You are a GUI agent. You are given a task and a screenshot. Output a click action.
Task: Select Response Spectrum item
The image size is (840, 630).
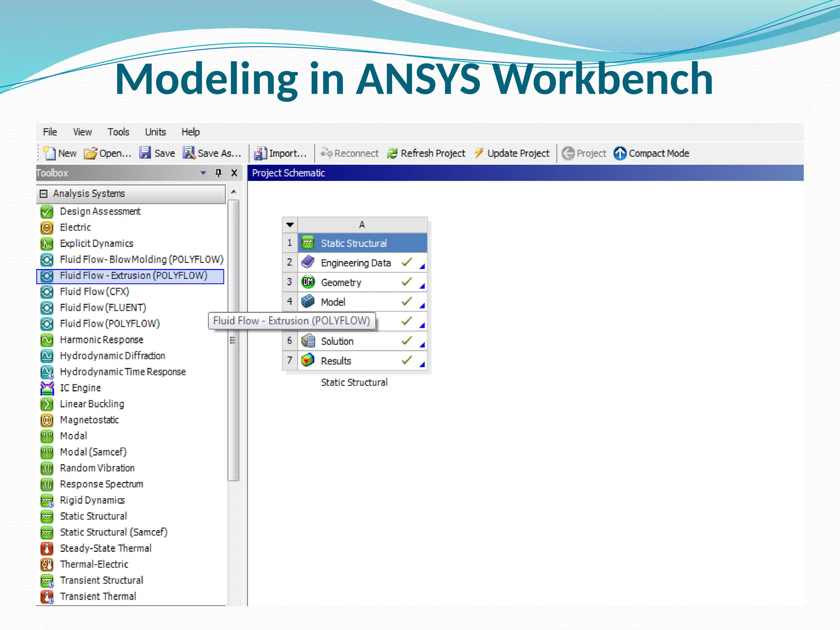[x=101, y=484]
